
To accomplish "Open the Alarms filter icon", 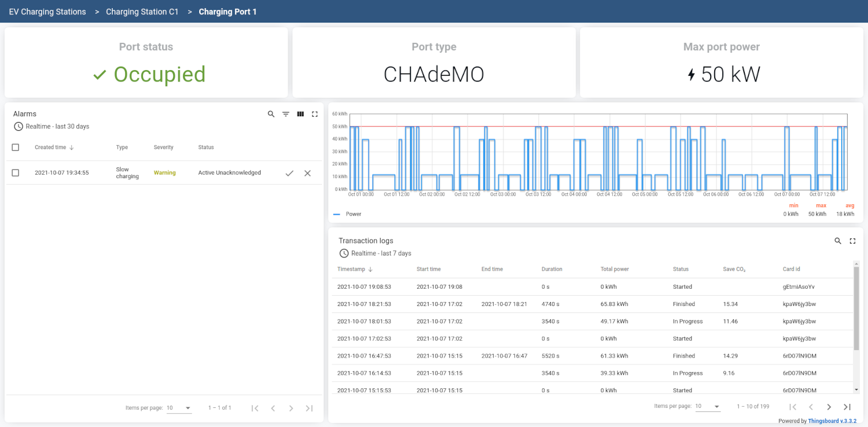I will [x=286, y=115].
